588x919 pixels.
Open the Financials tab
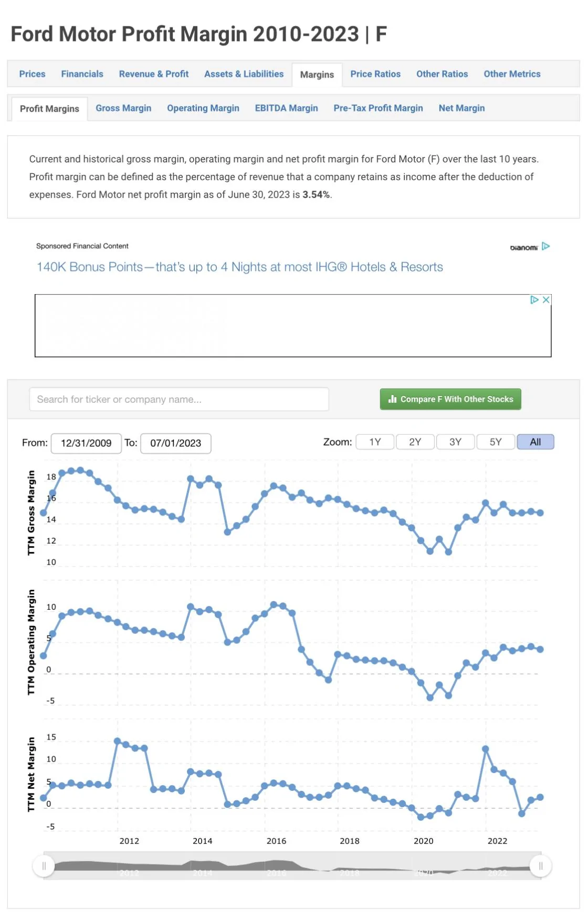[82, 74]
